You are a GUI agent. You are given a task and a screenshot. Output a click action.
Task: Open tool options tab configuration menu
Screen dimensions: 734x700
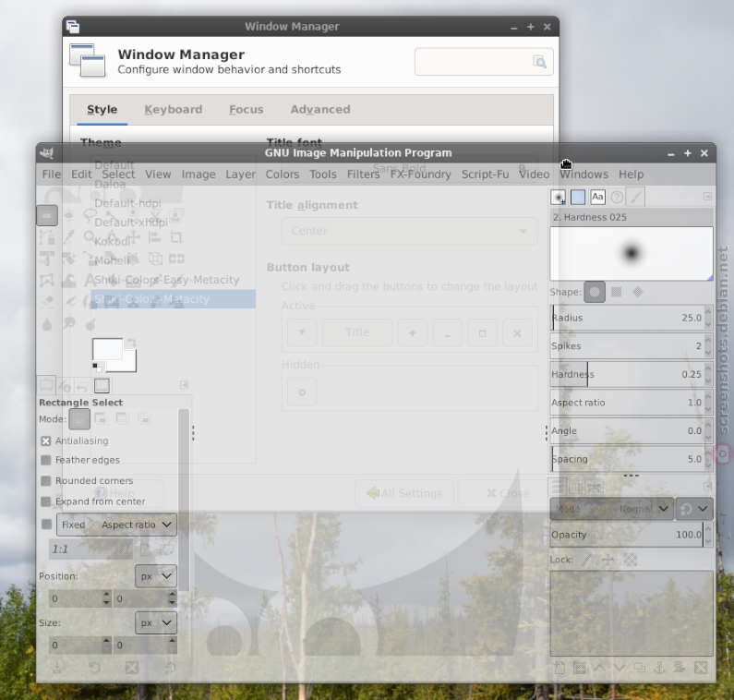point(184,385)
